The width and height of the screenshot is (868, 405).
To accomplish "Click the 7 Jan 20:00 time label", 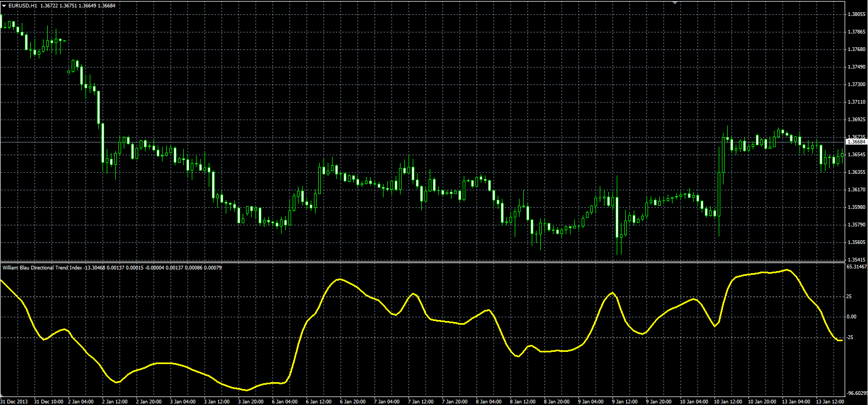I will click(455, 402).
